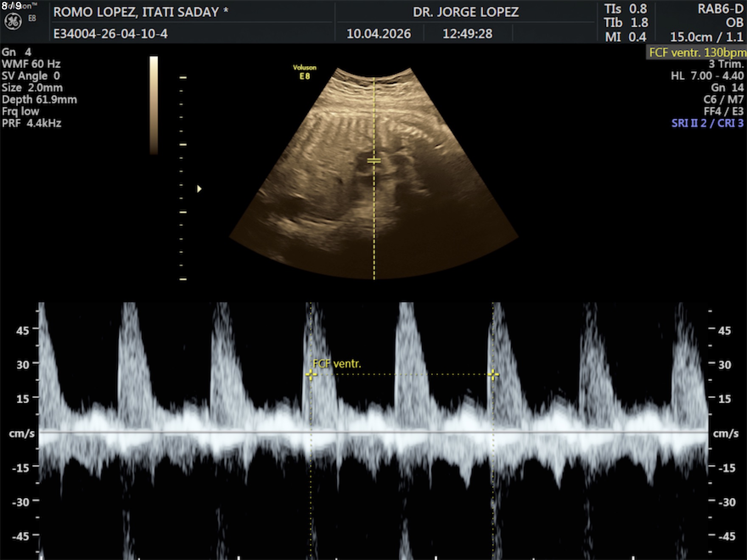The image size is (747, 560).
Task: Select the sepia tint gray-scale bar
Action: [154, 105]
